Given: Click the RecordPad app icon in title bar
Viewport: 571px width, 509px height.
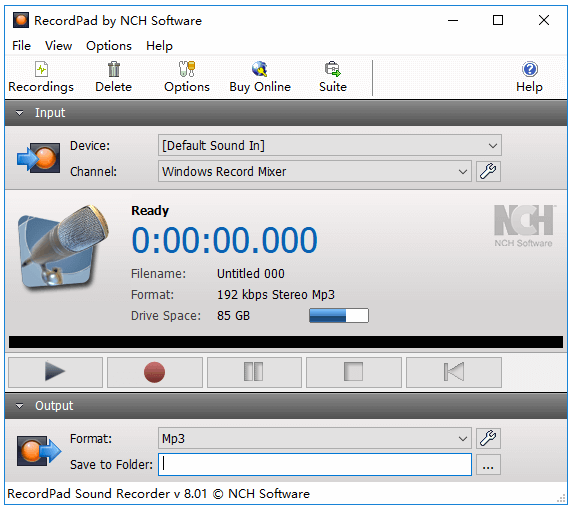Looking at the screenshot, I should (x=21, y=20).
